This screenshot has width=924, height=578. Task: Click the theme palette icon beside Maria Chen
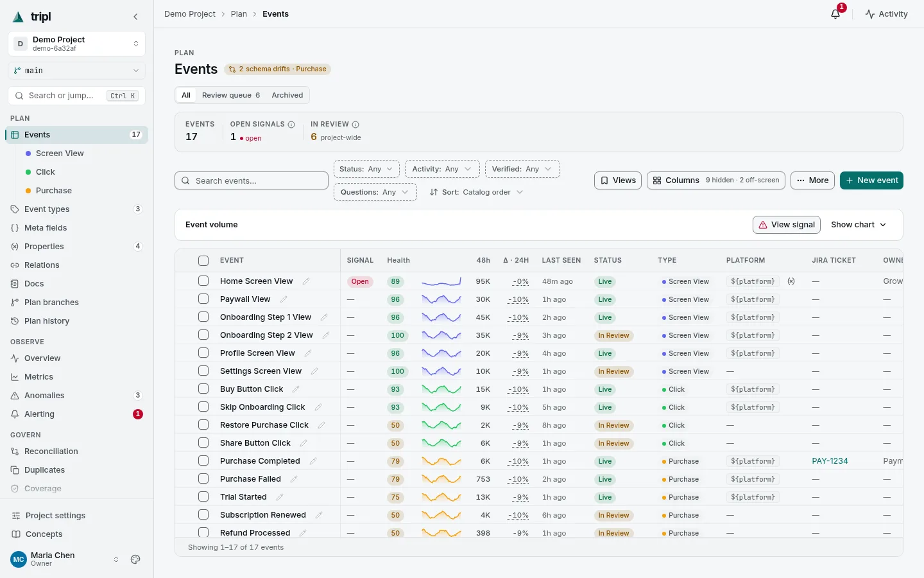135,559
